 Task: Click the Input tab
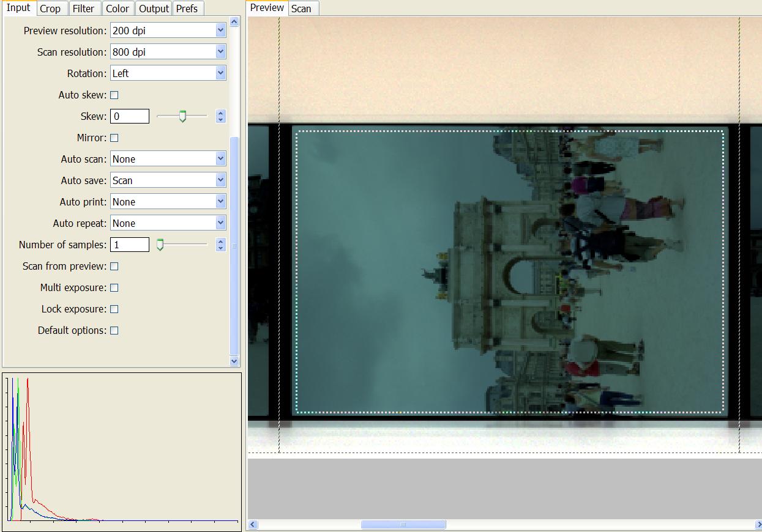tap(18, 8)
